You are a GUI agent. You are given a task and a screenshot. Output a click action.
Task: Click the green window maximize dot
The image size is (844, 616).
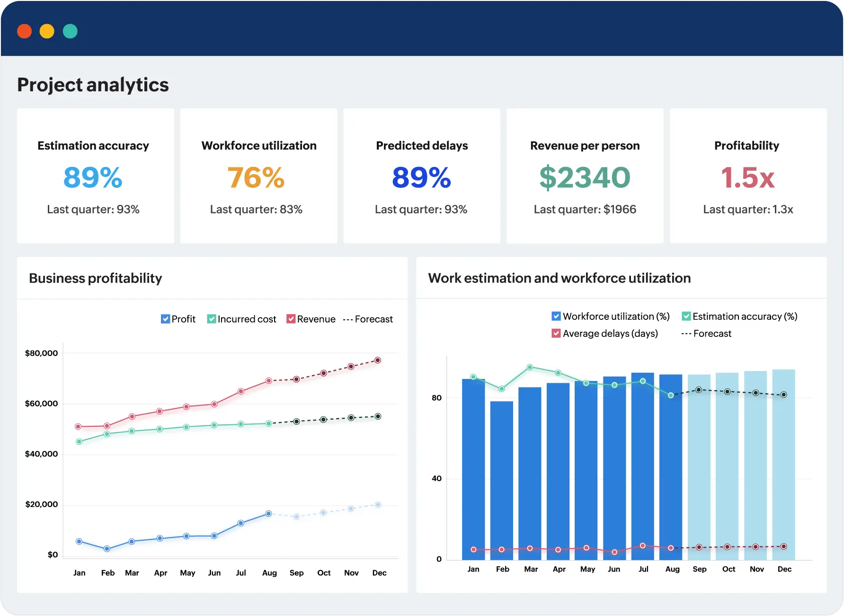(70, 31)
